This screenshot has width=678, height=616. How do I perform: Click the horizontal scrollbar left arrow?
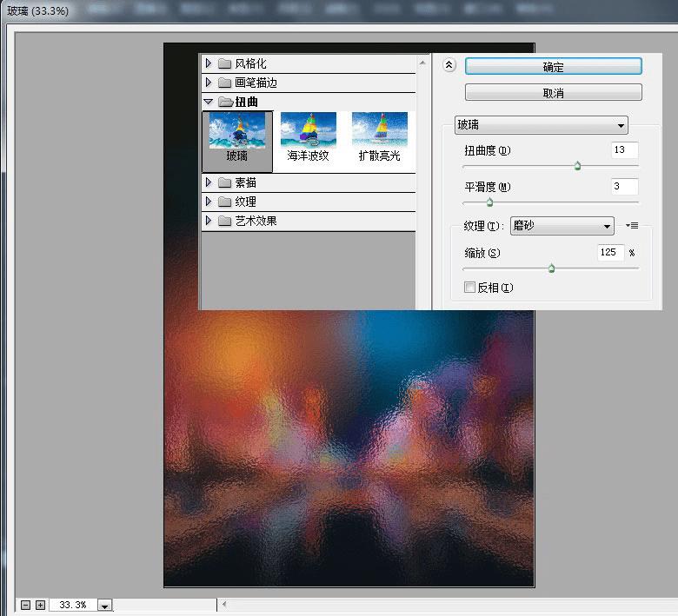(224, 605)
